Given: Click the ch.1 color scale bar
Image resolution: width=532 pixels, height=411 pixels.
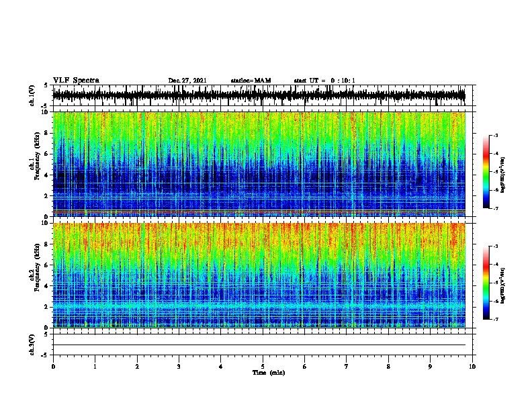Looking at the screenshot, I should point(486,172).
